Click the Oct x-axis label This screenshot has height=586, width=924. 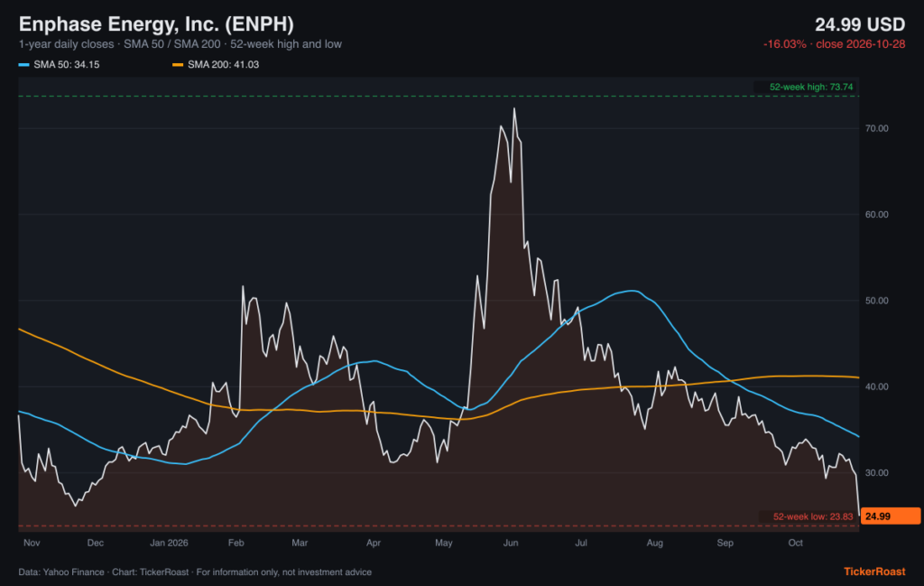(796, 543)
